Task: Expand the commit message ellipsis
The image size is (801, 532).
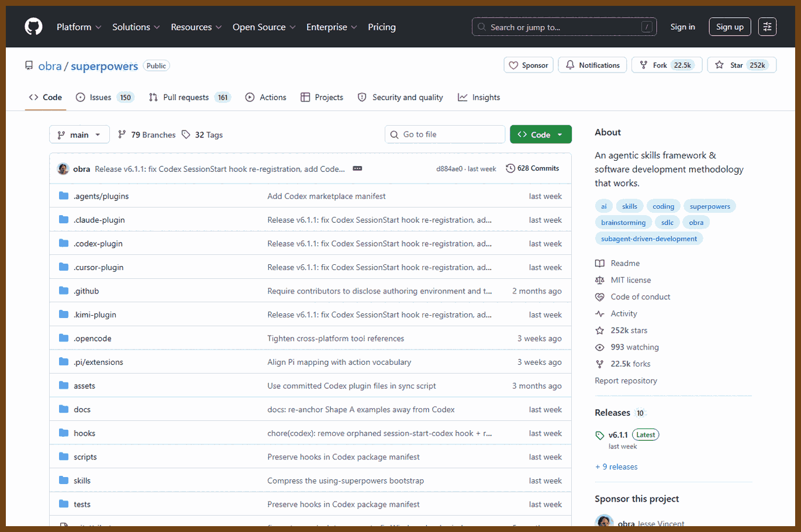Action: [357, 168]
